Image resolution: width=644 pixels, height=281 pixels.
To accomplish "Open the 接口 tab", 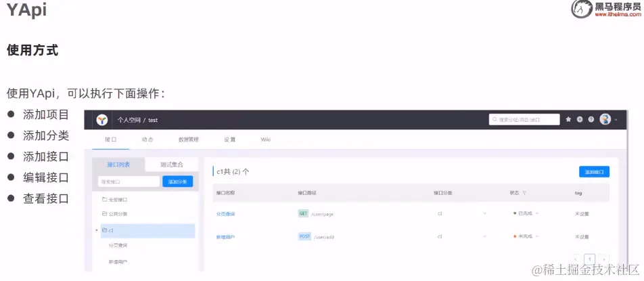I will pyautogui.click(x=110, y=139).
